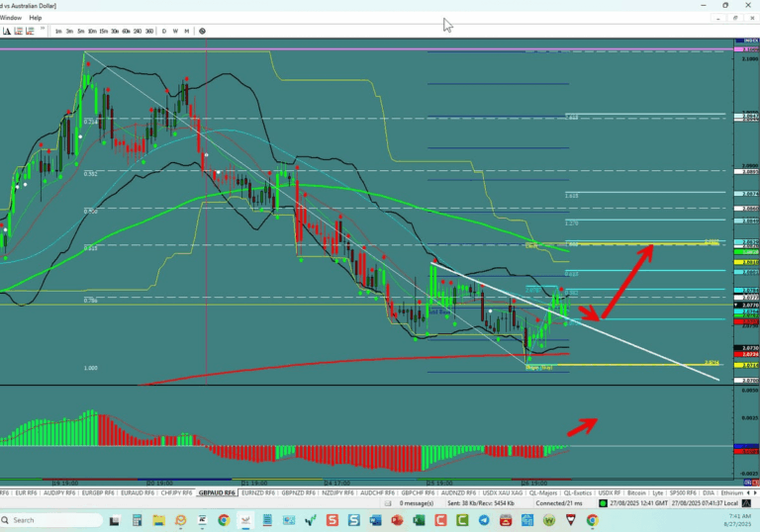Switch the chart to the 240 timeframe
This screenshot has height=532, width=760.
(138, 31)
